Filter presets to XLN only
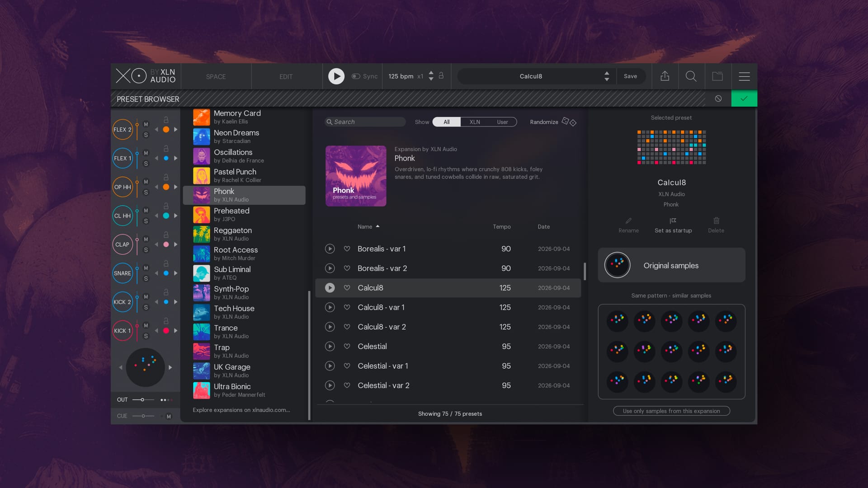 pyautogui.click(x=475, y=122)
